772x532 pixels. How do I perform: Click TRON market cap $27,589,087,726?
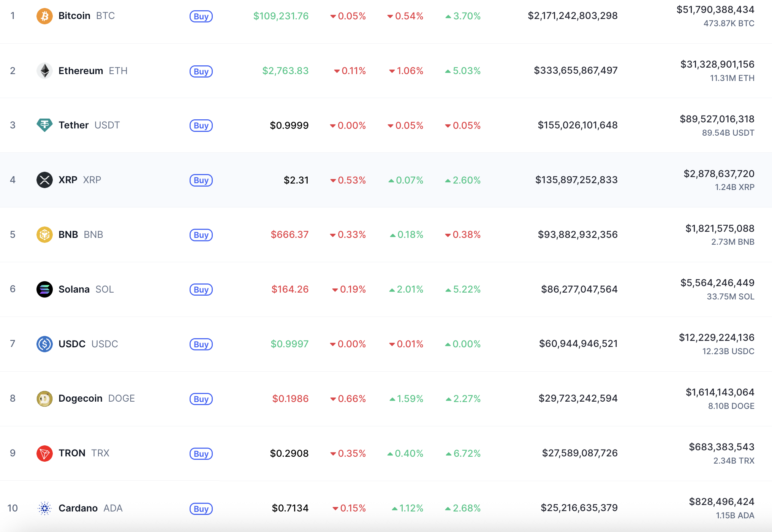(x=580, y=453)
